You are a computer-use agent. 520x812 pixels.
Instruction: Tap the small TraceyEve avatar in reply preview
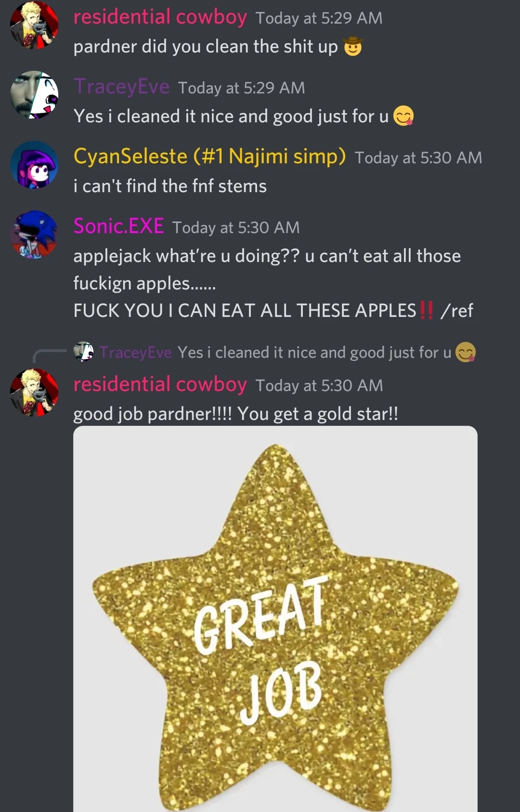(83, 352)
